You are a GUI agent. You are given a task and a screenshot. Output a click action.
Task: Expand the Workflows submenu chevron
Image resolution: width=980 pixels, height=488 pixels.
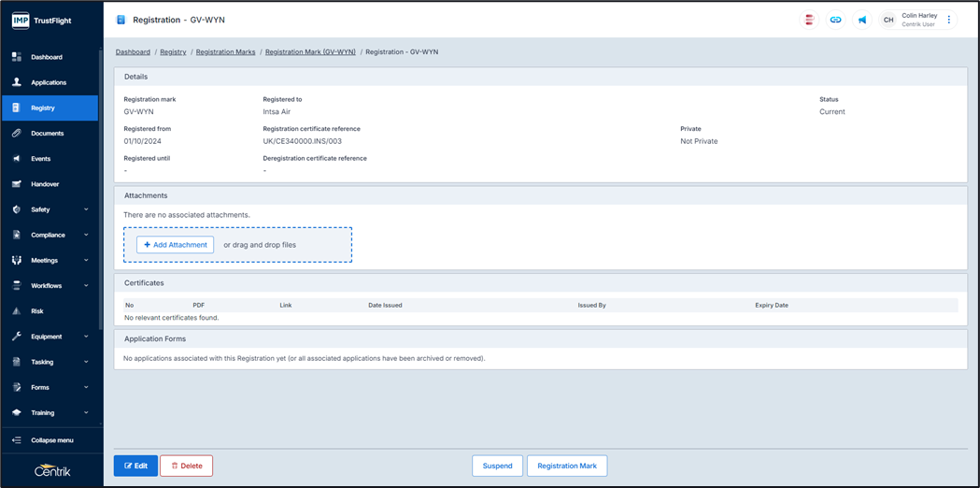coord(86,286)
